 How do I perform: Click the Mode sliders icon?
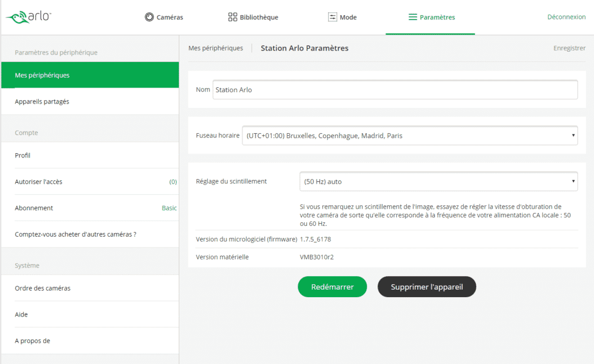pyautogui.click(x=333, y=17)
